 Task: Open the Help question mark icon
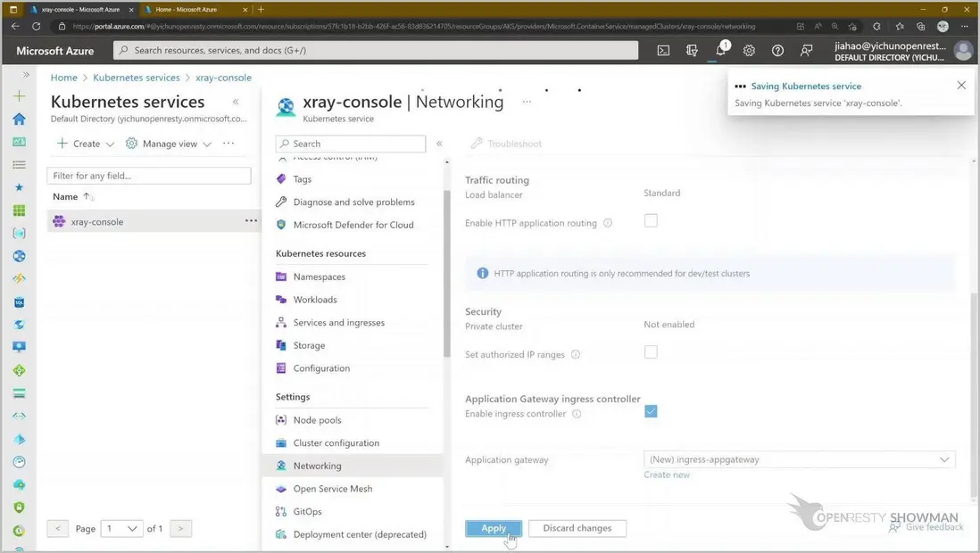tap(777, 51)
